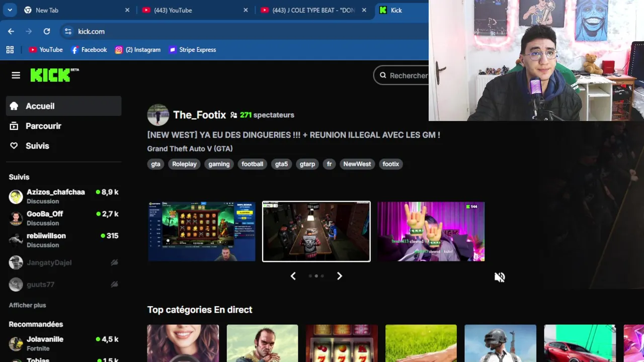Screen dimensions: 644x362
Task: Select the gta5 tag
Action: pos(281,164)
